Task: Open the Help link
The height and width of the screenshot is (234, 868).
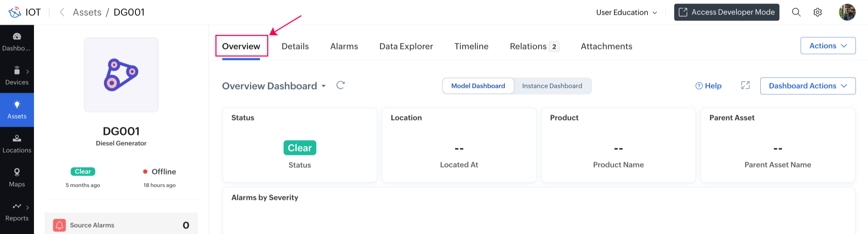Action: point(708,86)
